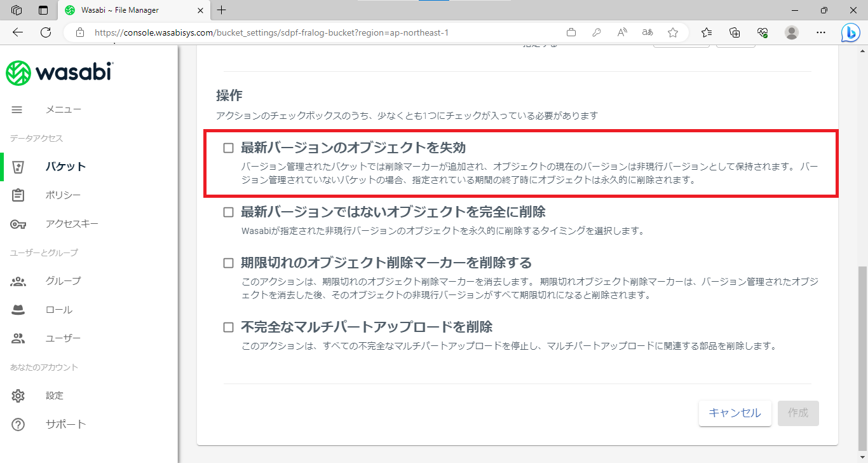Viewport: 868px width, 463px height.
Task: Open the Workspaces icon in the title bar
Action: coord(17,10)
